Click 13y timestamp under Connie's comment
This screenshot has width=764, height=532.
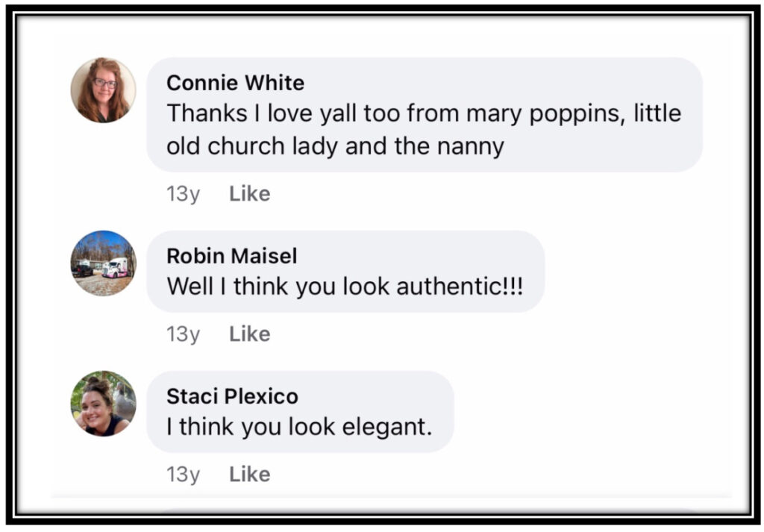tap(183, 194)
